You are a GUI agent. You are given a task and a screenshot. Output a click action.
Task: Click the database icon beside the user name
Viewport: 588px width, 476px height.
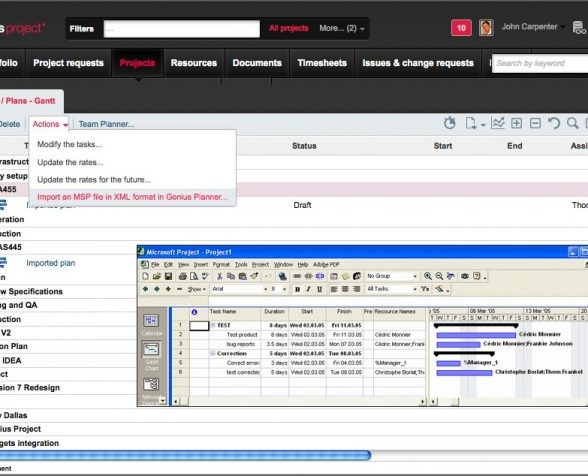click(579, 28)
